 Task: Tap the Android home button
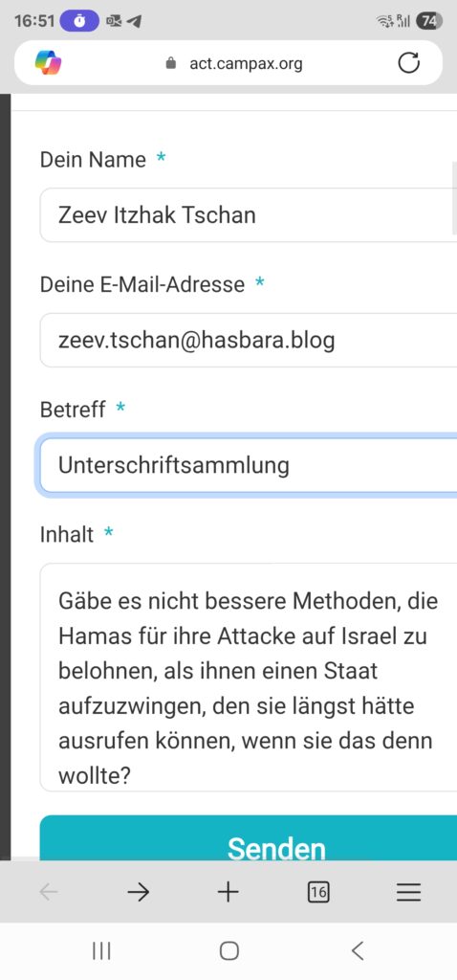tap(229, 950)
